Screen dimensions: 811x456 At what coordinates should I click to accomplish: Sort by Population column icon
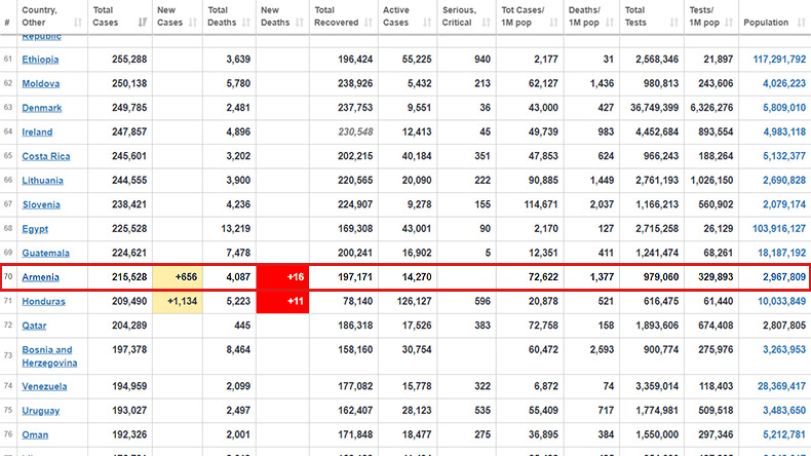[801, 22]
